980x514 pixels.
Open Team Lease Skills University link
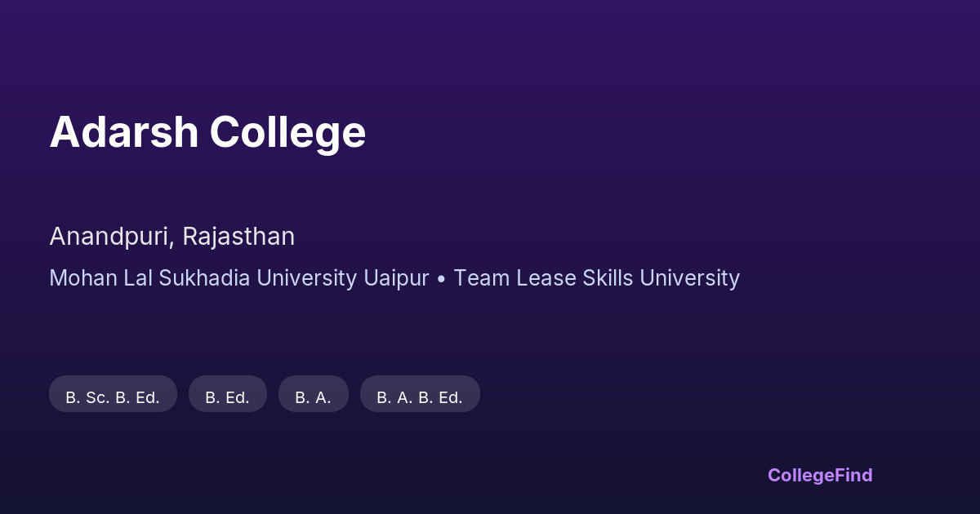(596, 278)
